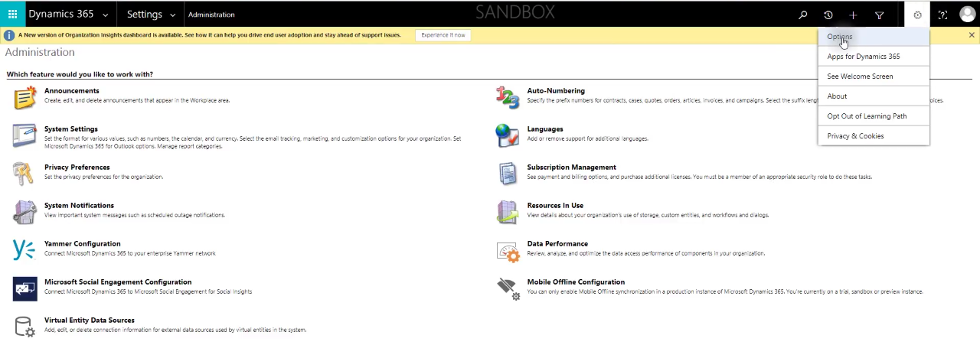
Task: Open About from the settings menu
Action: [x=874, y=96]
